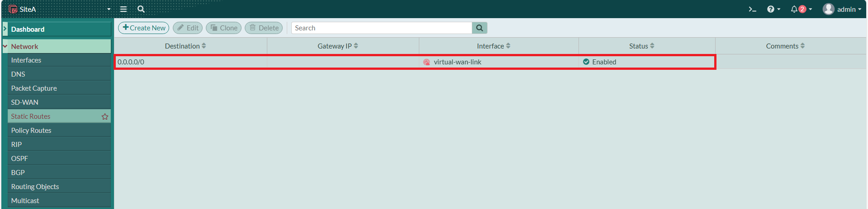Click the Enabled status check icon
The height and width of the screenshot is (209, 868).
click(586, 62)
